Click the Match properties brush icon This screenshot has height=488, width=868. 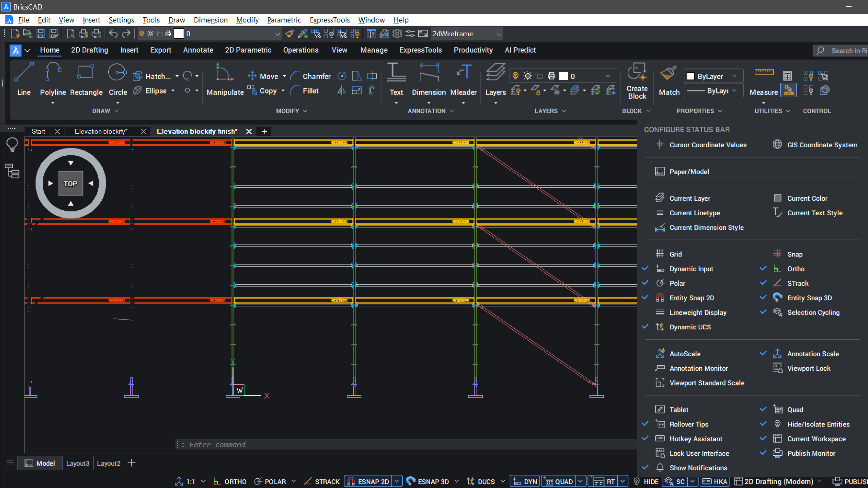coord(669,73)
